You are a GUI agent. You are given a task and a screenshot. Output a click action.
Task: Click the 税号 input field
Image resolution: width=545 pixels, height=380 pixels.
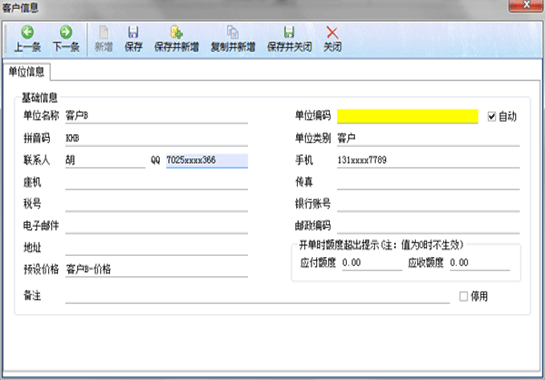[156, 204]
